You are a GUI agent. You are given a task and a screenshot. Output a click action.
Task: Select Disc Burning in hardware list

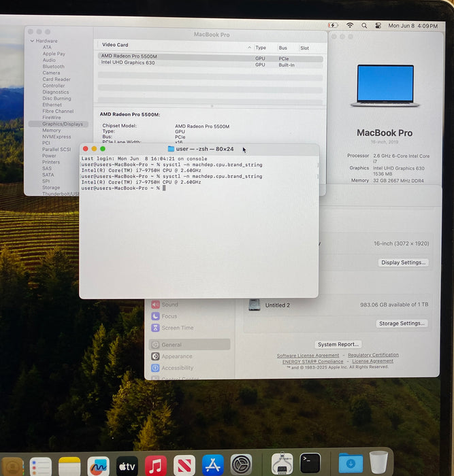pyautogui.click(x=56, y=99)
